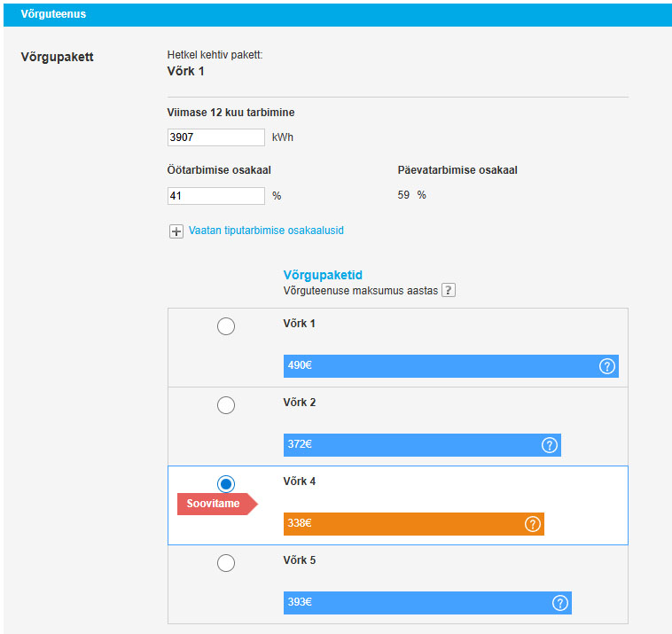Open Vaatan tiputarbimise osakaalusid link

(266, 231)
